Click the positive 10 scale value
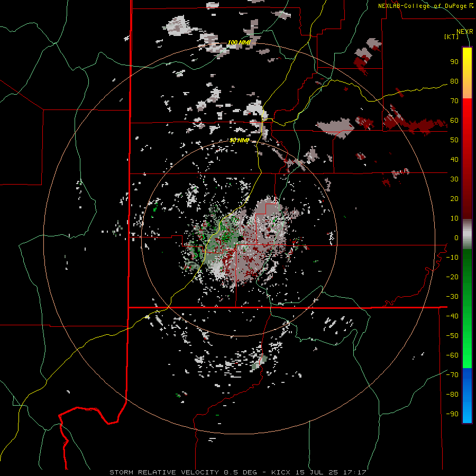The height and width of the screenshot is (476, 476). coord(454,218)
